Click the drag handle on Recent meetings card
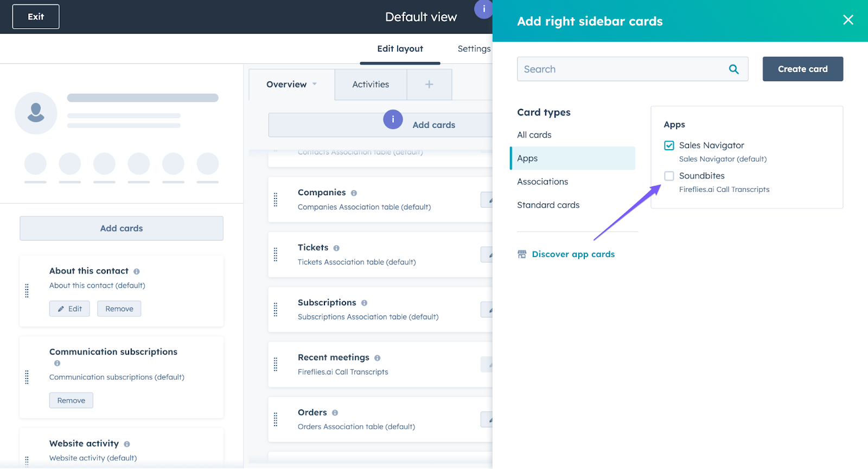868x469 pixels. point(276,364)
